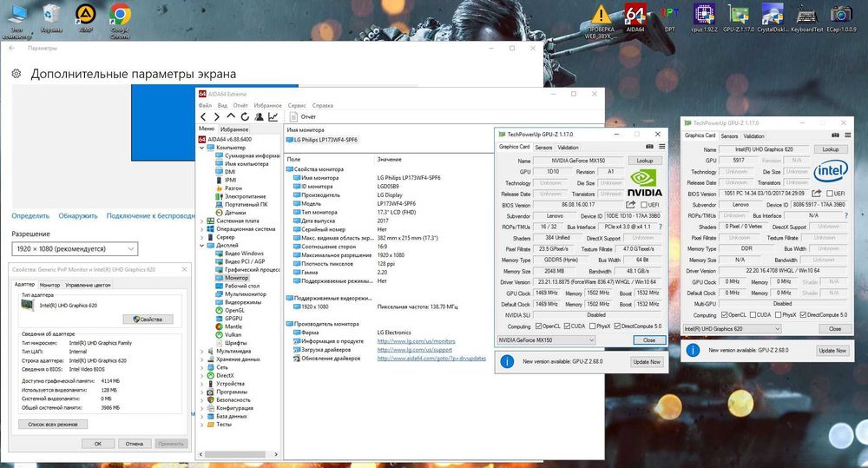Open the www.lg.com/us/support link
Screen dimensions: 868x468
(415, 350)
